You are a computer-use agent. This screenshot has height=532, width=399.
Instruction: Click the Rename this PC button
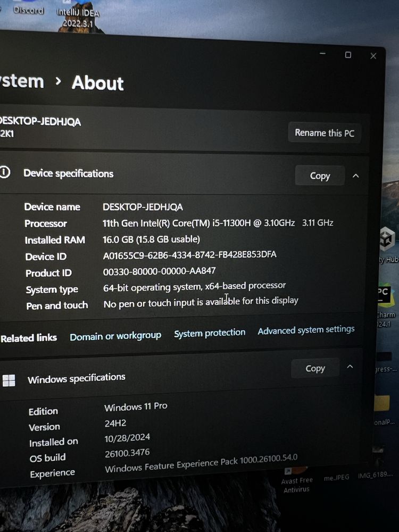click(325, 132)
